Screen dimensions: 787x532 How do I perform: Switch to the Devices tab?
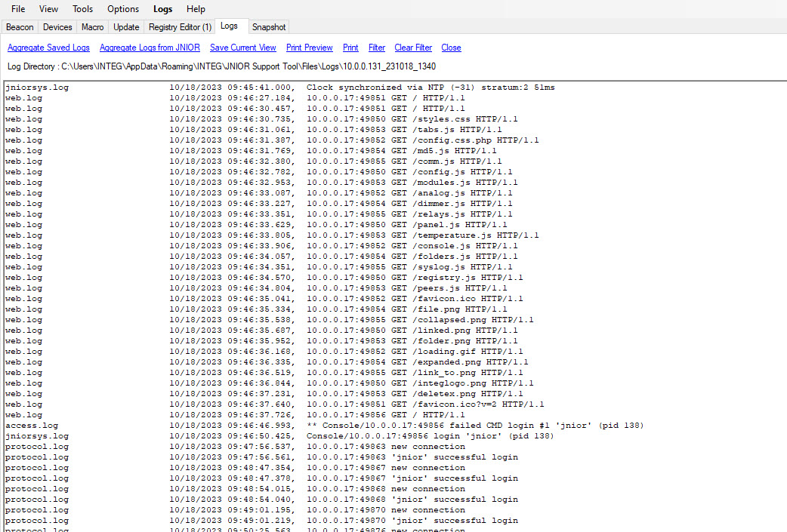point(57,26)
